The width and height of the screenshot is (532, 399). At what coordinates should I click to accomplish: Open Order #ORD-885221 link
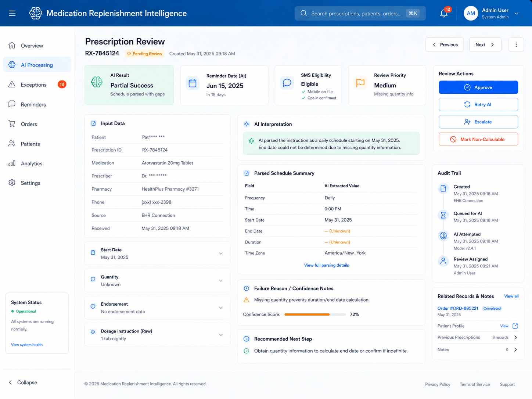click(458, 308)
